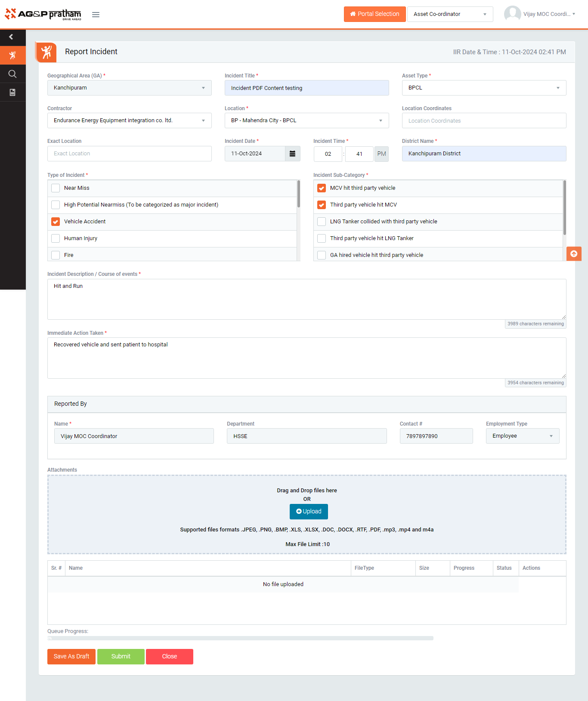Click the Type of Incident list scrollbar

click(298, 195)
